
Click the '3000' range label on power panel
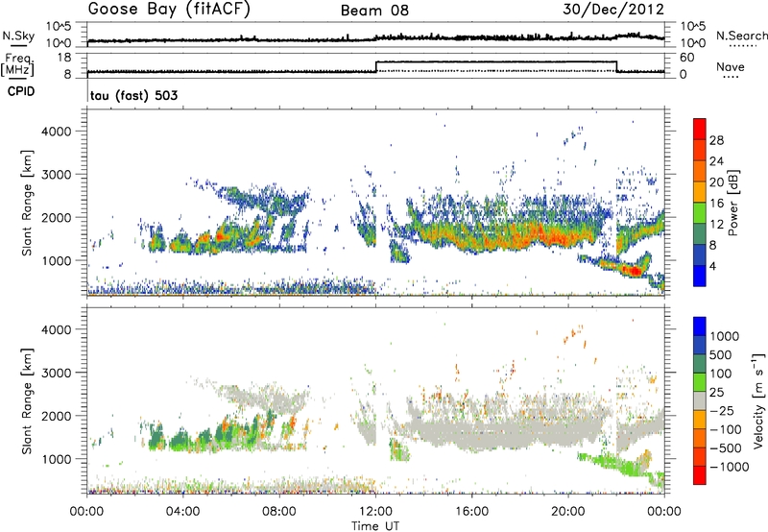coord(56,175)
